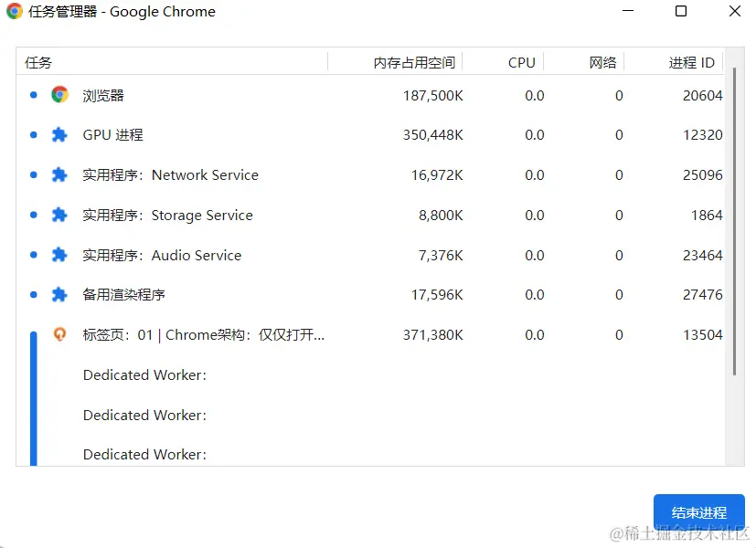This screenshot has width=756, height=548.
Task: Select the 标签页: 01 | Chrome架构 task row
Action: click(x=203, y=335)
